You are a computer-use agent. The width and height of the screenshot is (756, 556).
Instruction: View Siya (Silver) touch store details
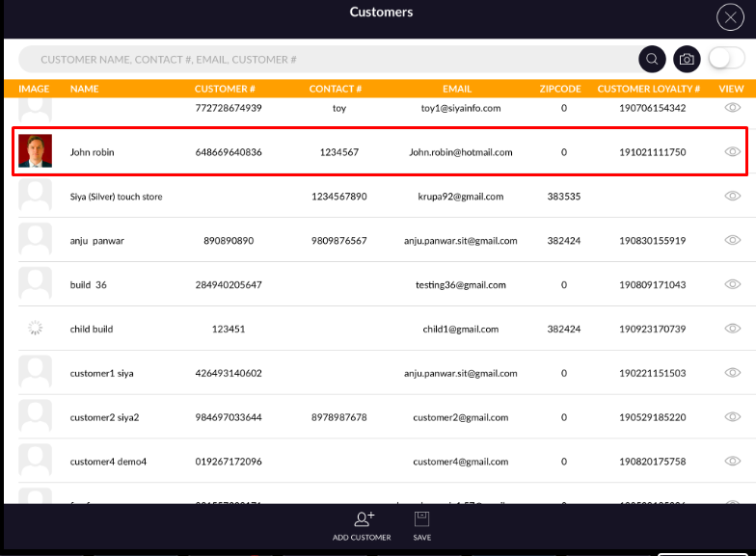point(732,197)
